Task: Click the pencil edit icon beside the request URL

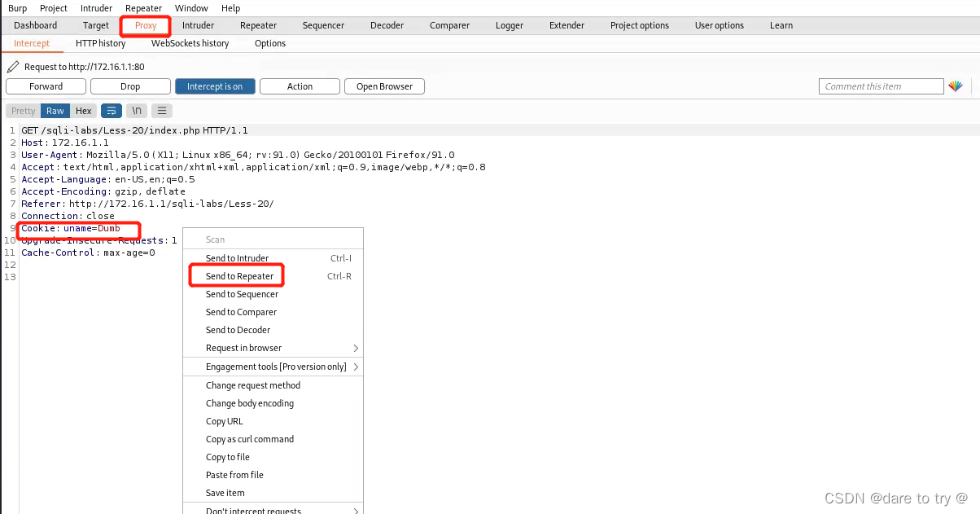Action: point(11,66)
